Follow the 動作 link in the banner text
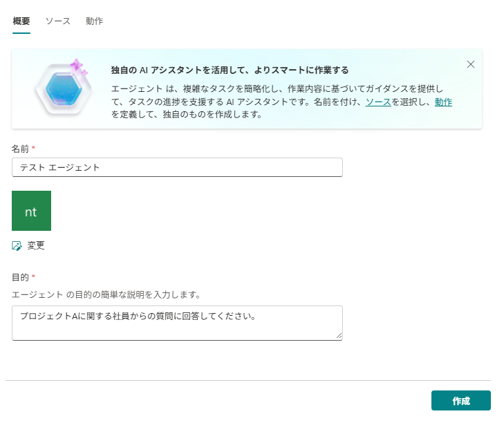This screenshot has width=504, height=425. [x=443, y=102]
